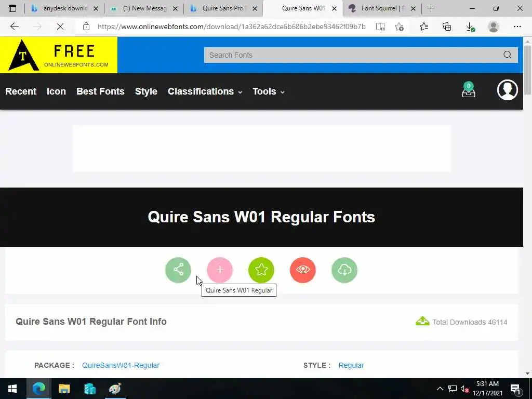Open the browser Downloads icon

point(470,26)
